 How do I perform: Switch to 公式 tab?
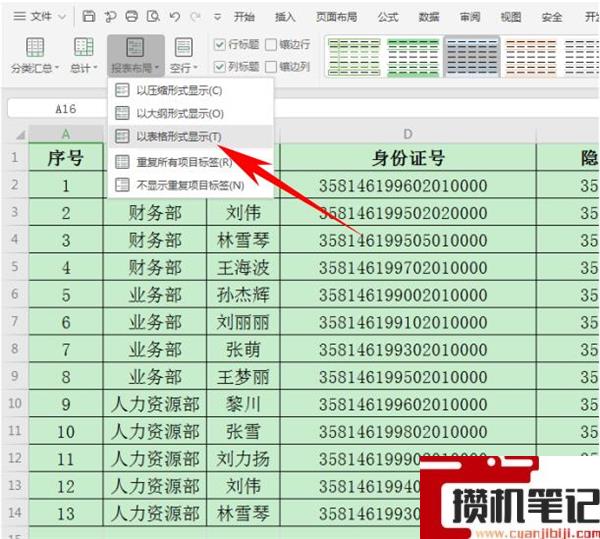click(x=388, y=17)
